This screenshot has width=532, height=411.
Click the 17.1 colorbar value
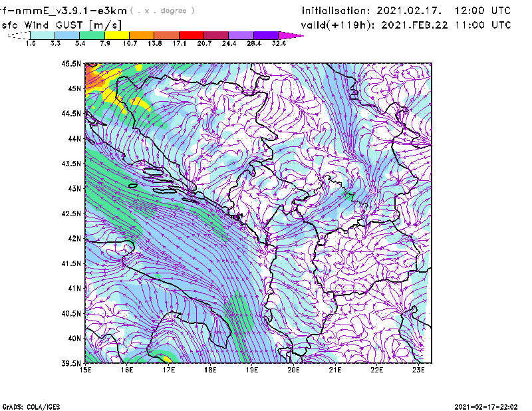pos(180,43)
